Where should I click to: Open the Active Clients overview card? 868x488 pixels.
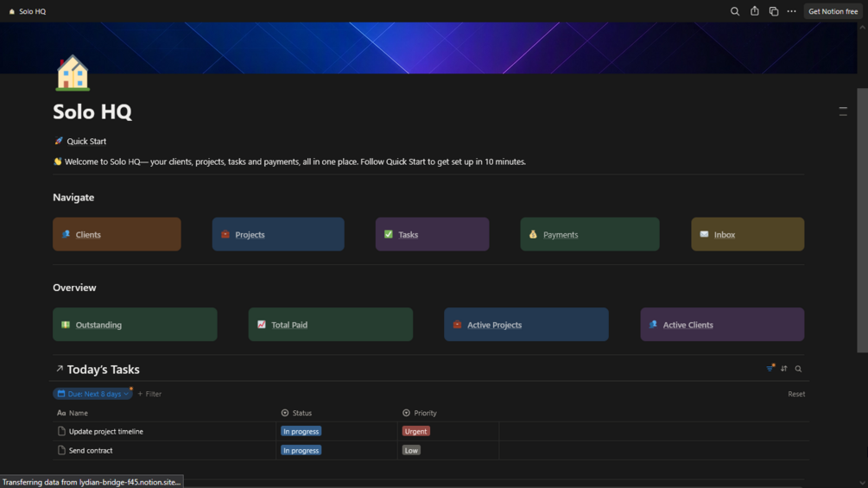722,324
